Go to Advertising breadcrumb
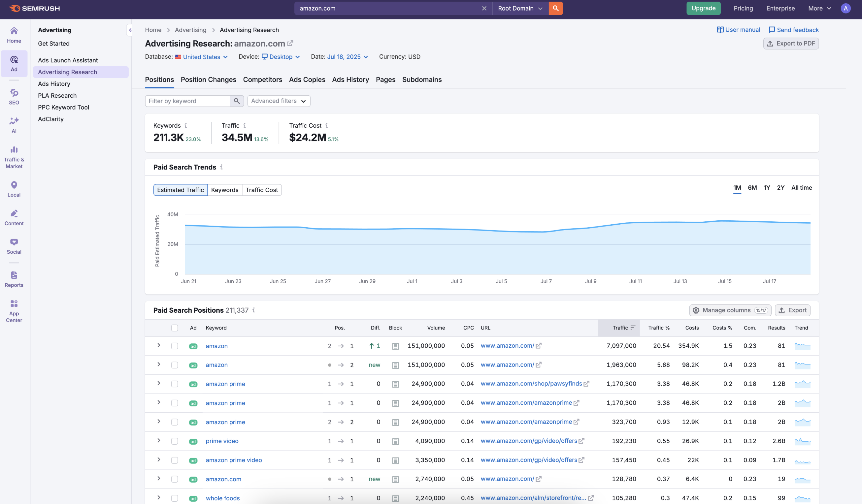Screen dimensions: 862x504 point(190,30)
